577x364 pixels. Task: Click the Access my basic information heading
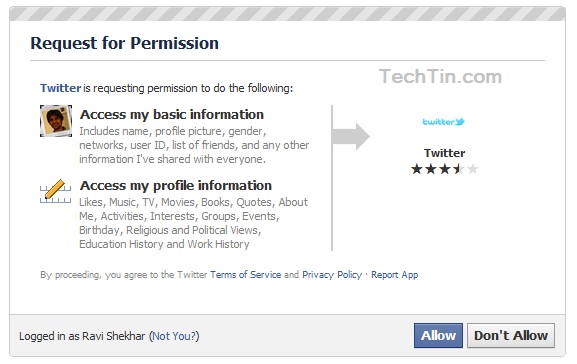[x=172, y=114]
